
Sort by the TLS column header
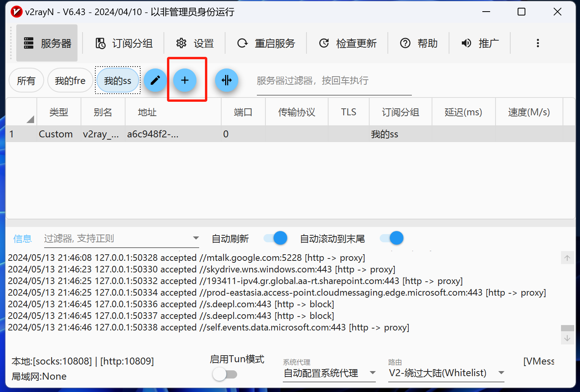(349, 112)
